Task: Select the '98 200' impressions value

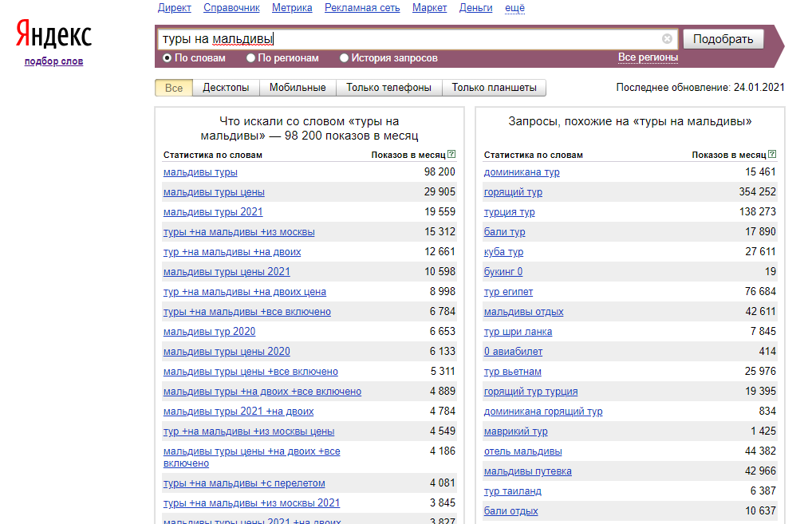Action: click(x=440, y=172)
